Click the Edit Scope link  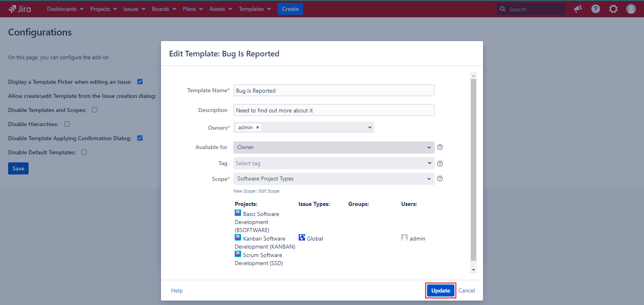[269, 191]
